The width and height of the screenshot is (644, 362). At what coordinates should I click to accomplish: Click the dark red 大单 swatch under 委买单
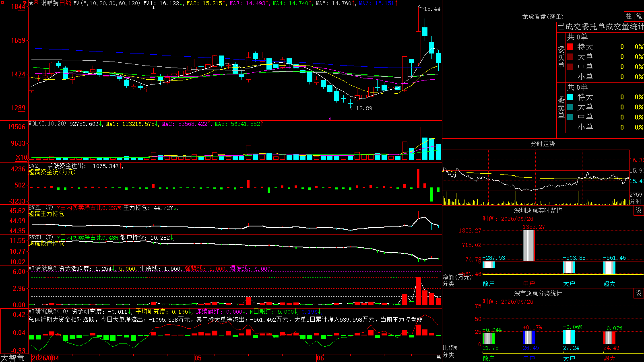[570, 57]
